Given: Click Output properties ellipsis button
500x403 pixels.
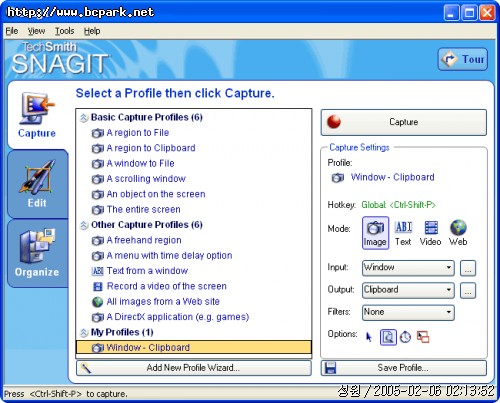Looking at the screenshot, I should click(x=468, y=291).
